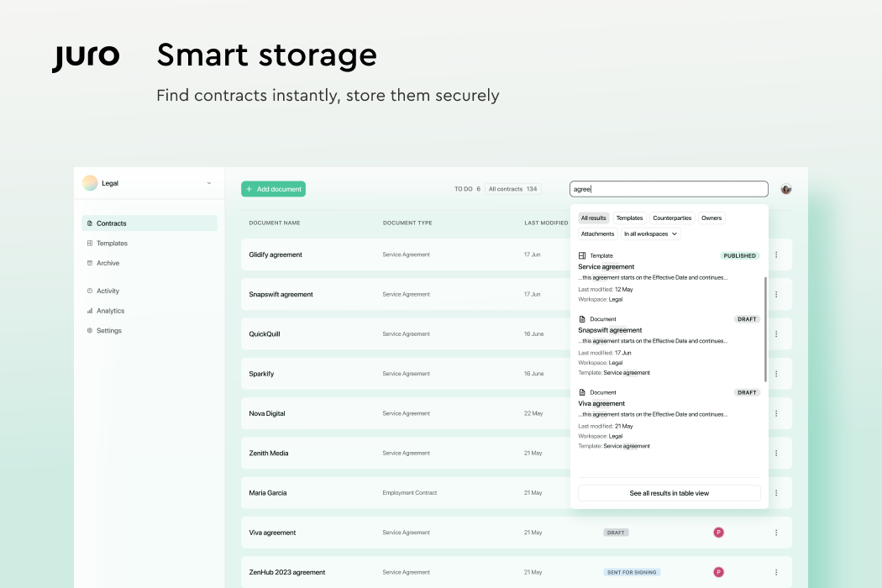Open the 'In all workspaces' dropdown
This screenshot has height=588, width=882.
coord(648,234)
